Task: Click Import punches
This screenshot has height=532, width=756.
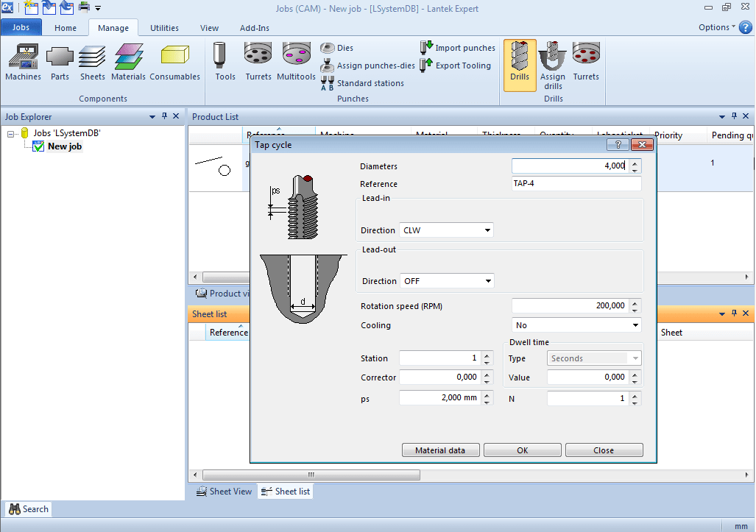Action: [x=458, y=48]
